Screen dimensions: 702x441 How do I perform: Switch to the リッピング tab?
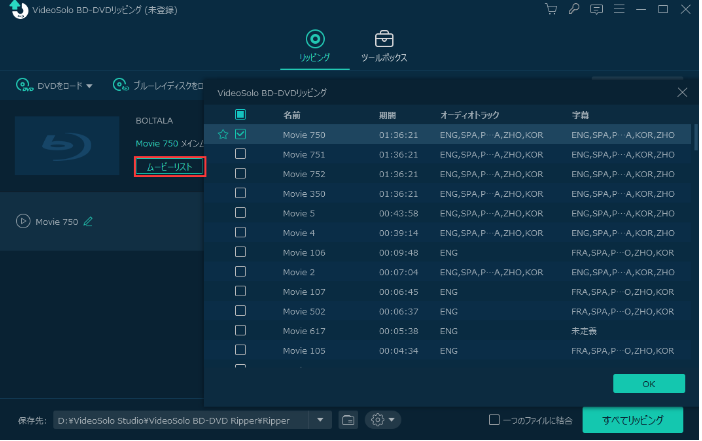(x=315, y=46)
